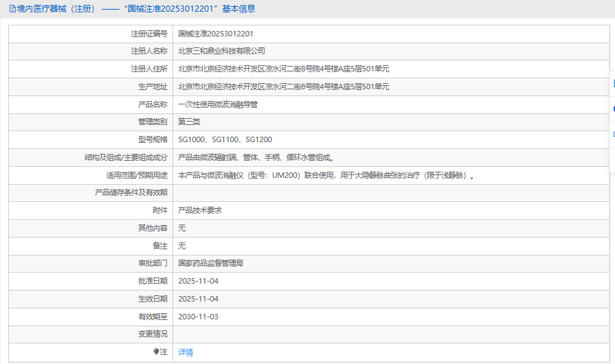Image resolution: width=615 pixels, height=364 pixels.
Task: Click the 管理类别 label
Action: pyautogui.click(x=153, y=122)
